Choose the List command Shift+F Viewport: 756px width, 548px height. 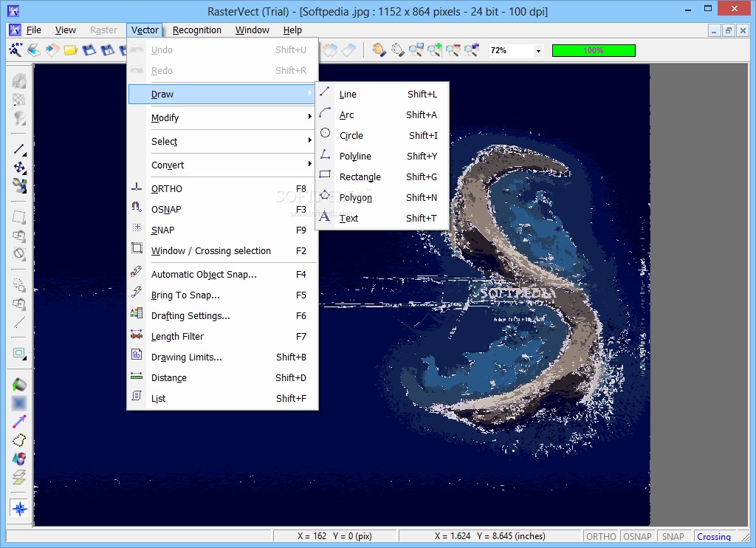coord(223,399)
